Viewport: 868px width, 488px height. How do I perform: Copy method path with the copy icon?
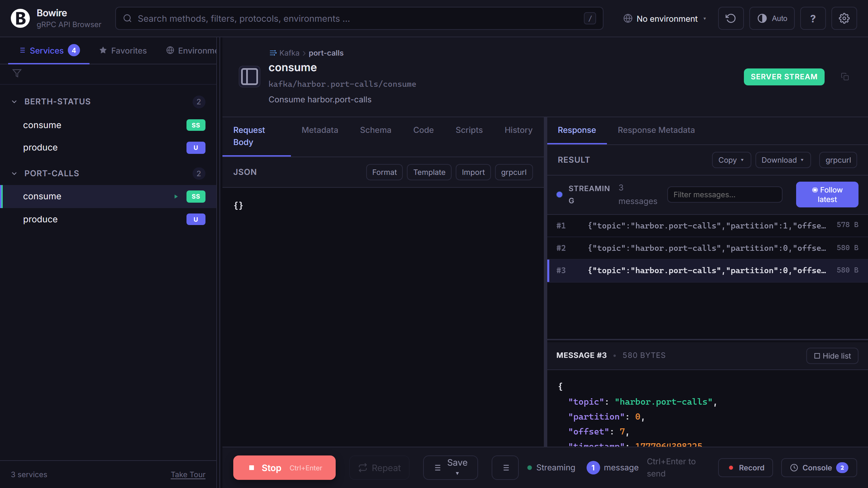click(x=845, y=77)
